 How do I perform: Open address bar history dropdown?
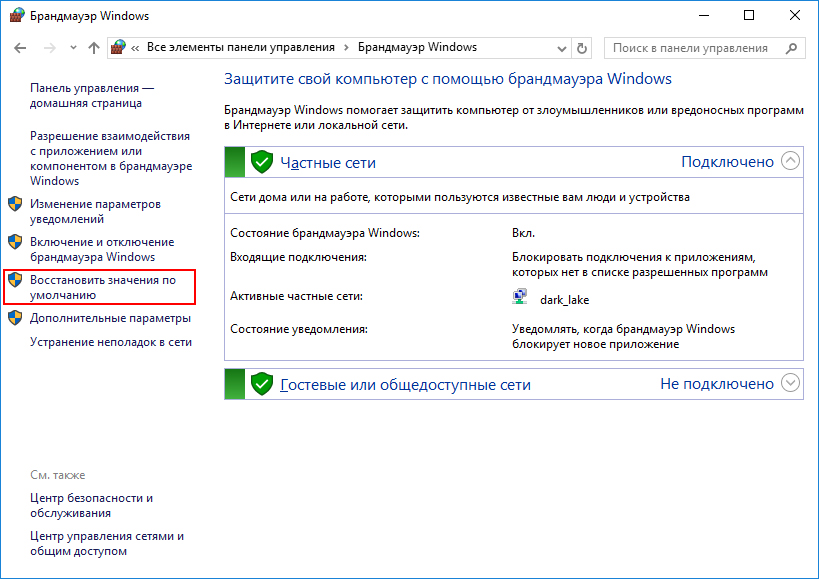click(x=559, y=48)
